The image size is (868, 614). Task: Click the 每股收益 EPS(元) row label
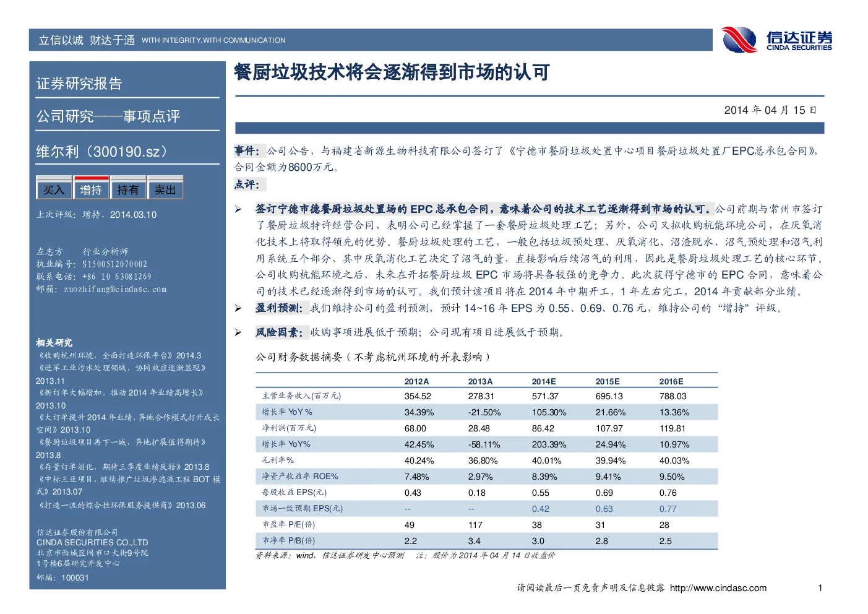pyautogui.click(x=294, y=492)
